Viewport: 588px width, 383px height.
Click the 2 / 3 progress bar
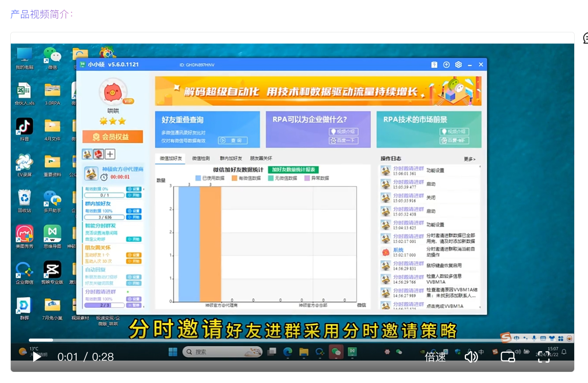105,305
